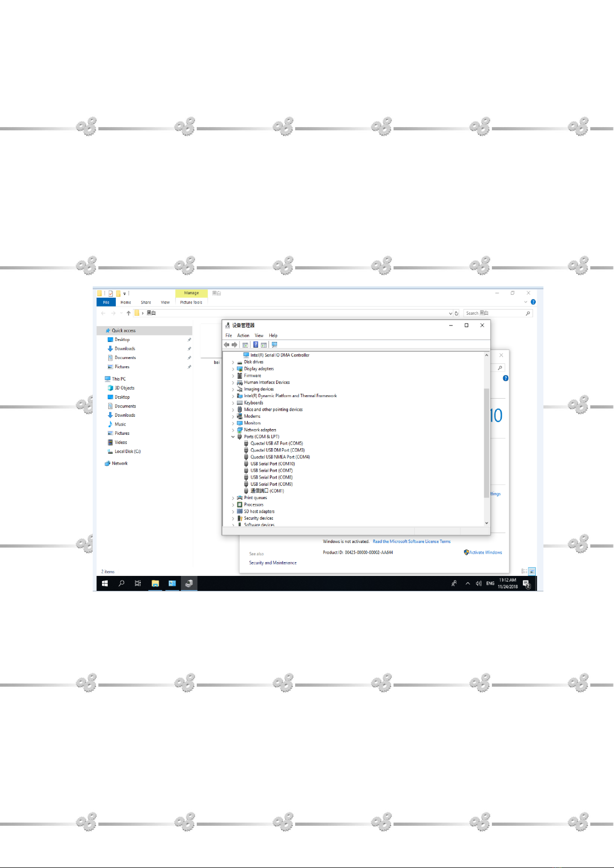
Task: Expand the Display adapters node
Action: [233, 369]
